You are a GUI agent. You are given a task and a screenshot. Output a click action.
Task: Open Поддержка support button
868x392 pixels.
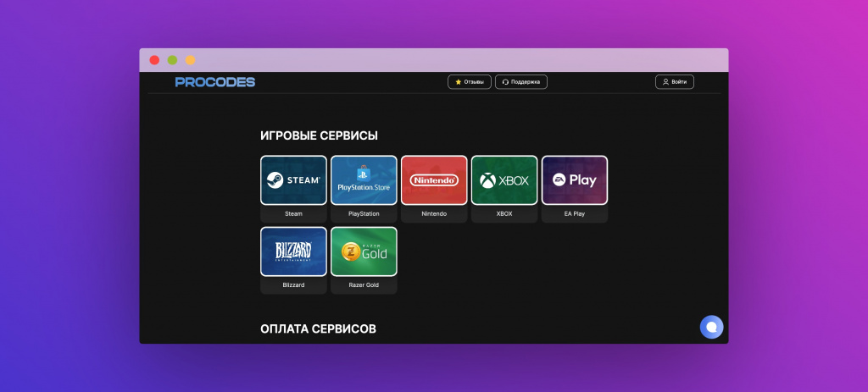coord(521,82)
